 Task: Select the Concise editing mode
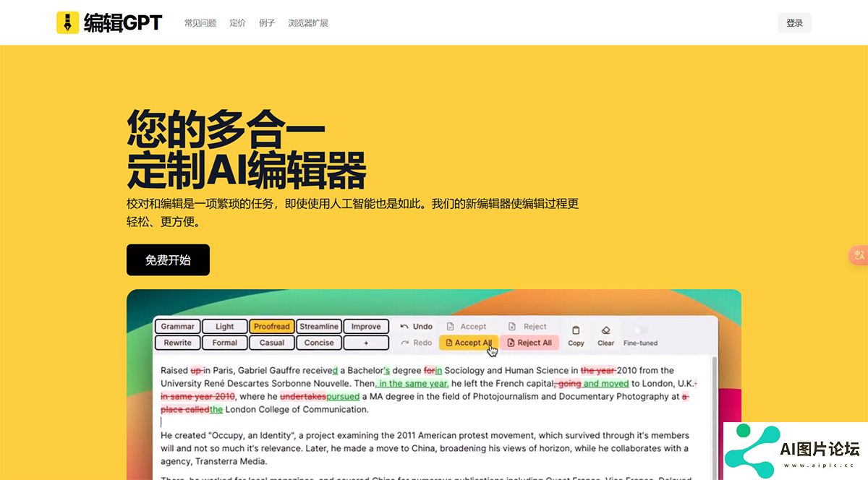click(319, 343)
